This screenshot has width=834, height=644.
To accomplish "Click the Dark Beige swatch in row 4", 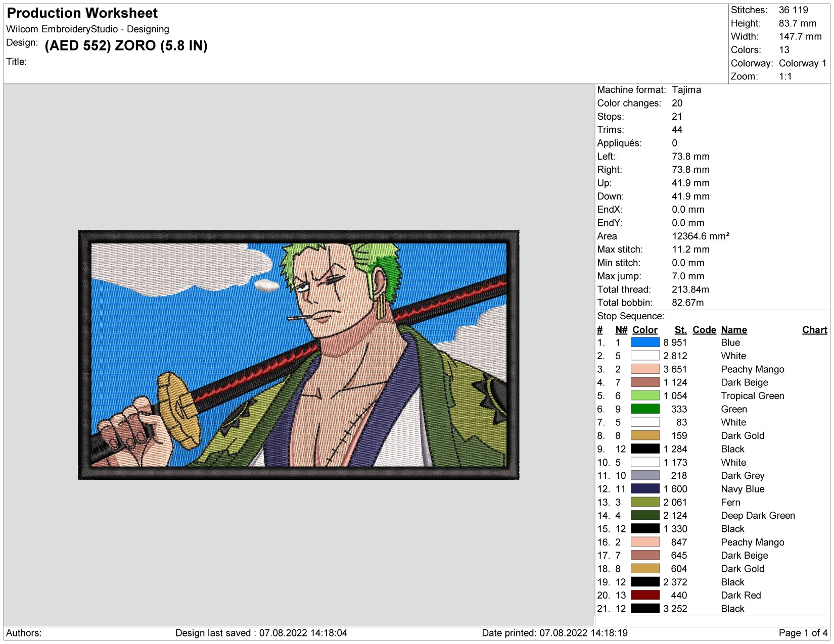I will tap(645, 382).
